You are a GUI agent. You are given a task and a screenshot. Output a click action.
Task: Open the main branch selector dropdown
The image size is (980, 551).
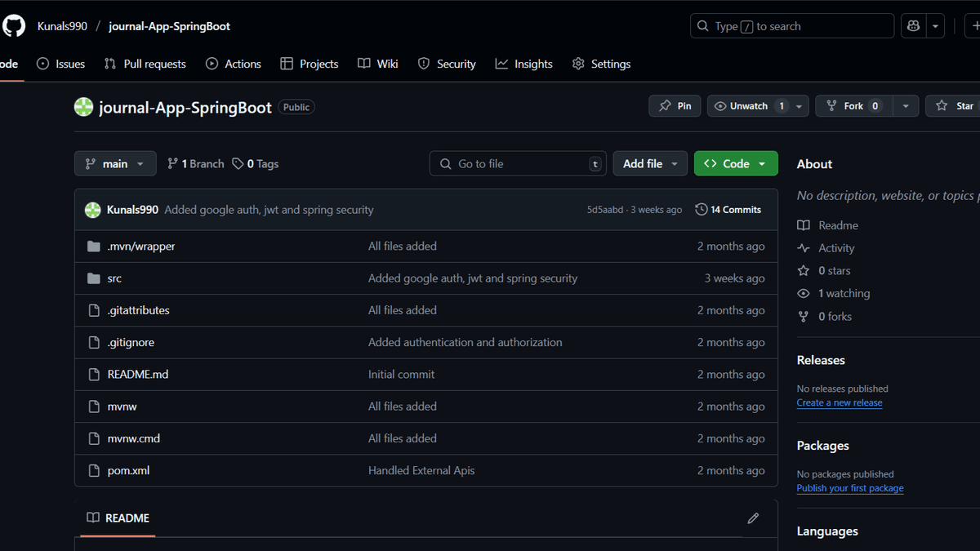(x=115, y=164)
